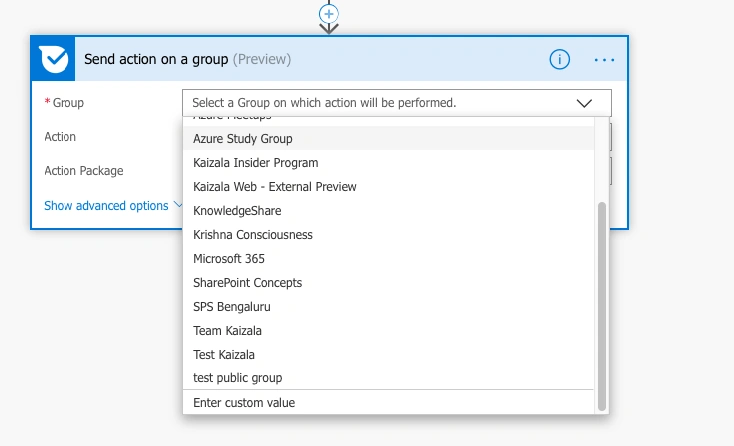Click the Show advanced options chevron

coord(177,205)
